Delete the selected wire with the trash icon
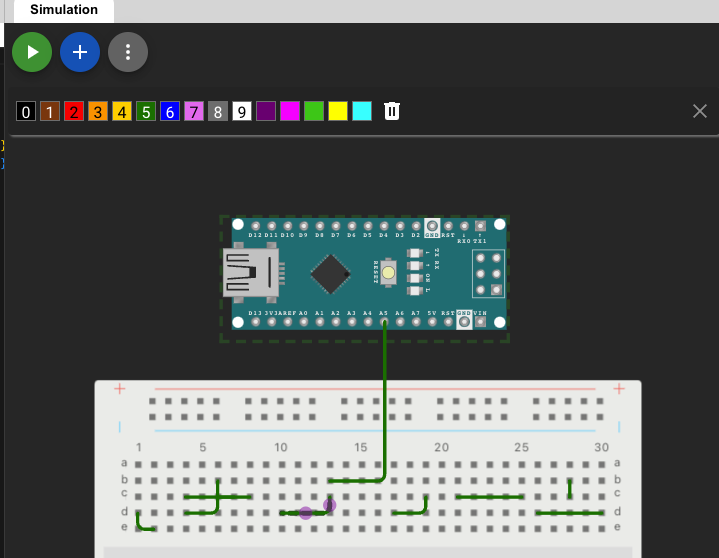Screen dimensions: 719x558 click(392, 111)
